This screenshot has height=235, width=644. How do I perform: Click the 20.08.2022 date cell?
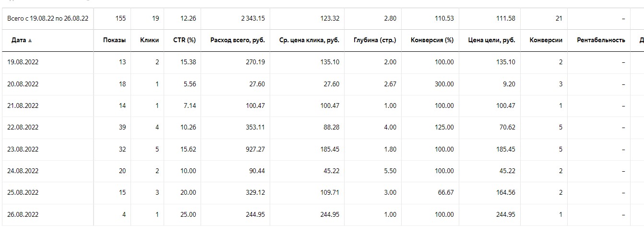pyautogui.click(x=23, y=84)
